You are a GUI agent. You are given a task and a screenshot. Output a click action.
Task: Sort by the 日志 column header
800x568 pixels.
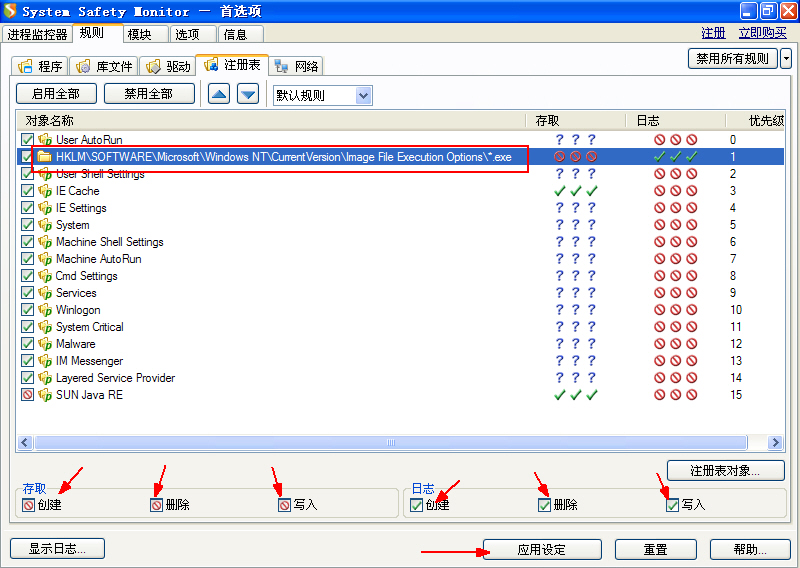point(676,121)
